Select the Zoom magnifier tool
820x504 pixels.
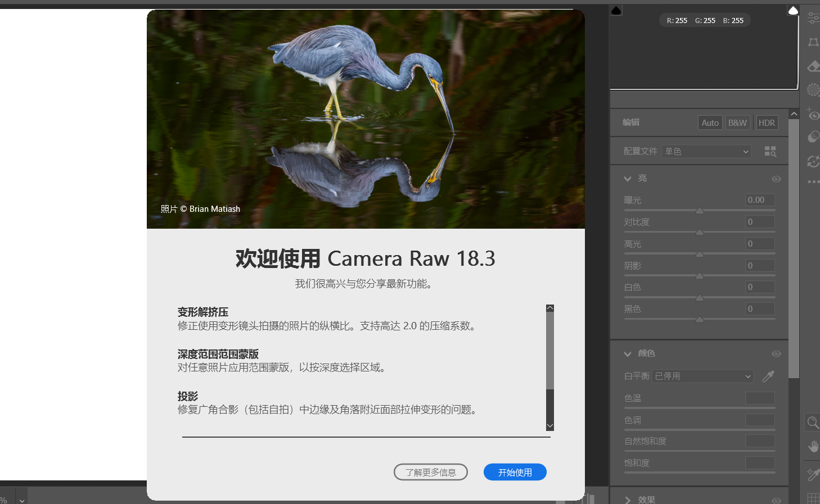click(x=813, y=423)
